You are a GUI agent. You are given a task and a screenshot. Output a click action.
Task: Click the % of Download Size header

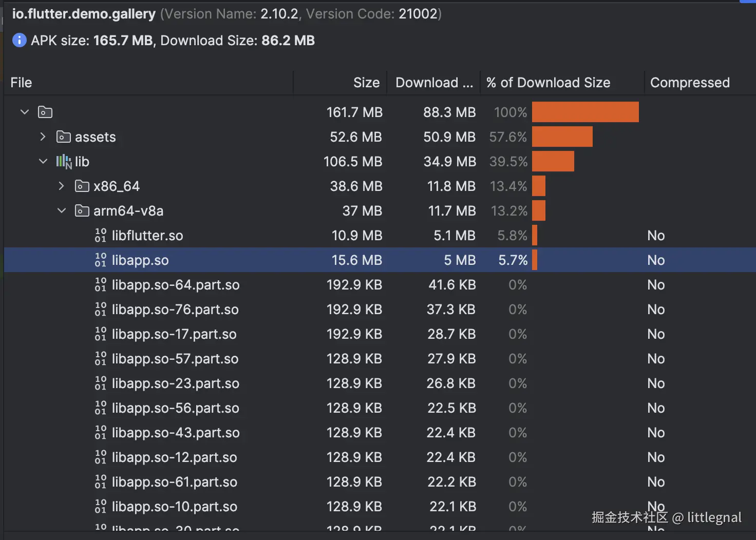(548, 83)
